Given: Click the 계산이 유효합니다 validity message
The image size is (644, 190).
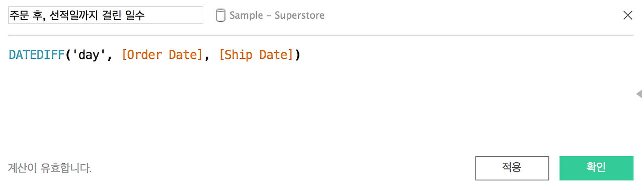Looking at the screenshot, I should coord(50,168).
